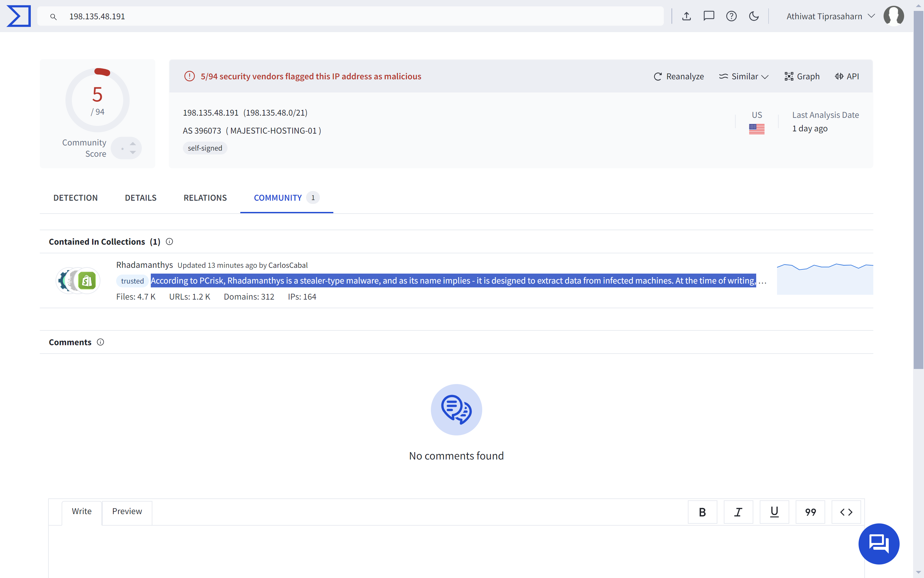Click the Files: 4.7 K statistic
Image resolution: width=924 pixels, height=578 pixels.
136,297
